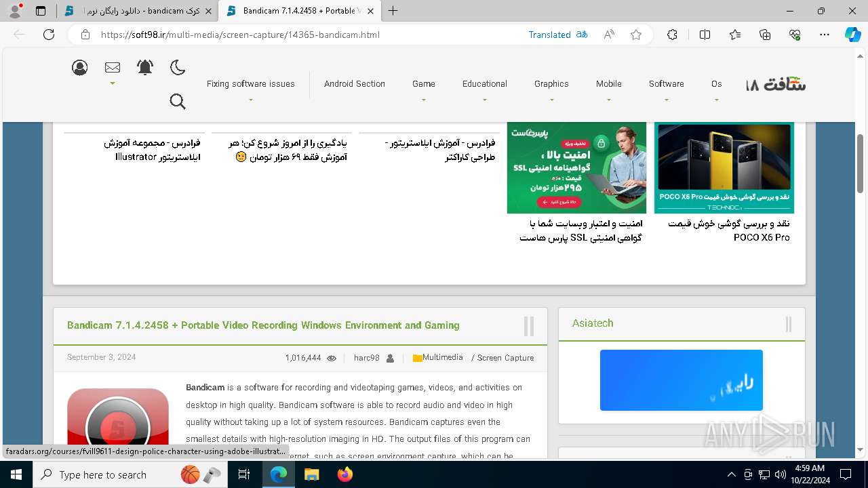The image size is (868, 488).
Task: Open the volume speaker tray icon
Action: [781, 474]
